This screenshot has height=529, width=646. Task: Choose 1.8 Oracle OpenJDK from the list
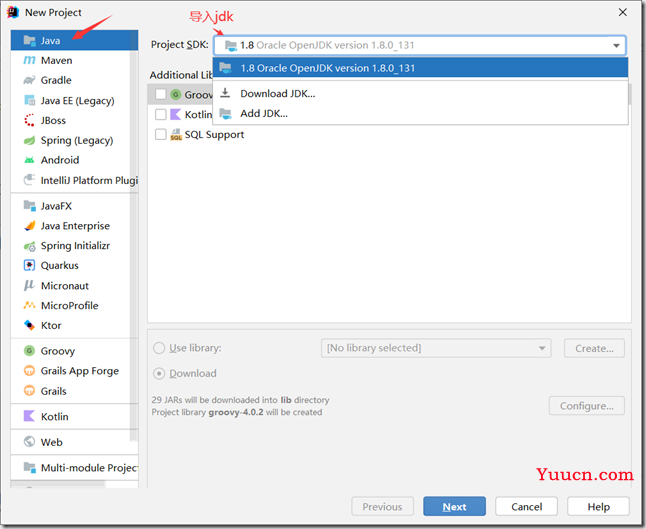(x=420, y=68)
